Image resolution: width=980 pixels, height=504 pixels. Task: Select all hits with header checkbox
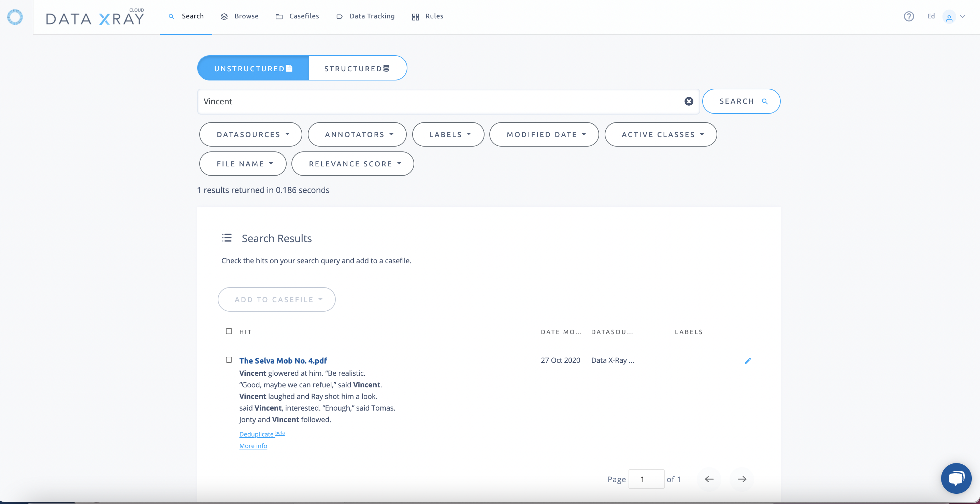(229, 331)
